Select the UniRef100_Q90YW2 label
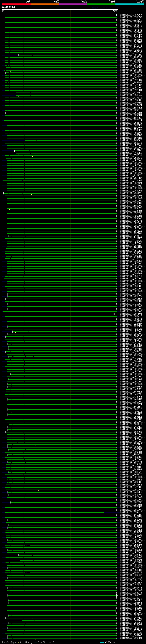 point(131,361)
